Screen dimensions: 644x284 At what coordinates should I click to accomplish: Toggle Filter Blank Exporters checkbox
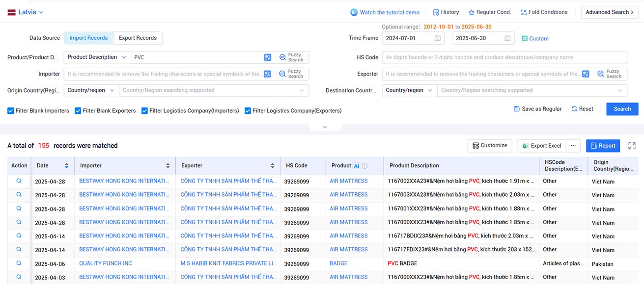78,111
